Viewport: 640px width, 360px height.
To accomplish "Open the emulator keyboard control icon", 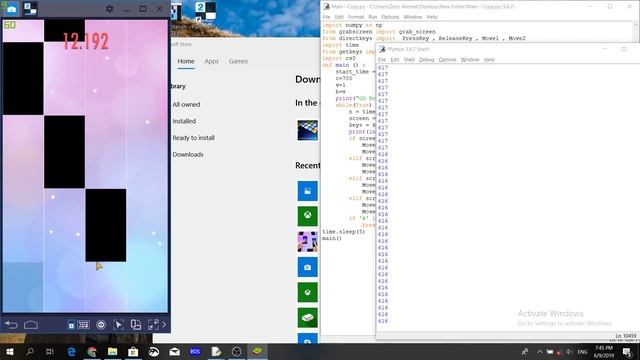I will point(83,324).
